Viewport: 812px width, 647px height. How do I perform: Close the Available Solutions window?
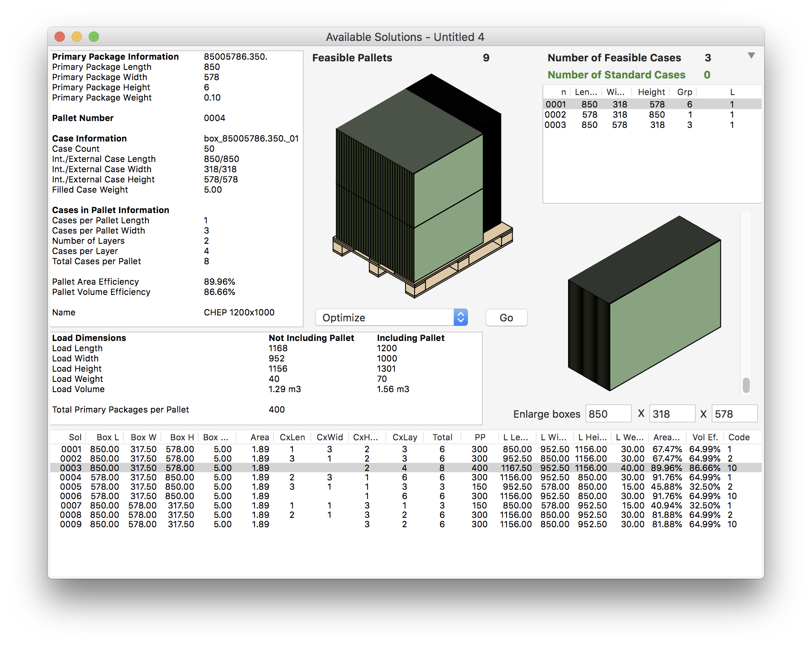click(x=60, y=37)
